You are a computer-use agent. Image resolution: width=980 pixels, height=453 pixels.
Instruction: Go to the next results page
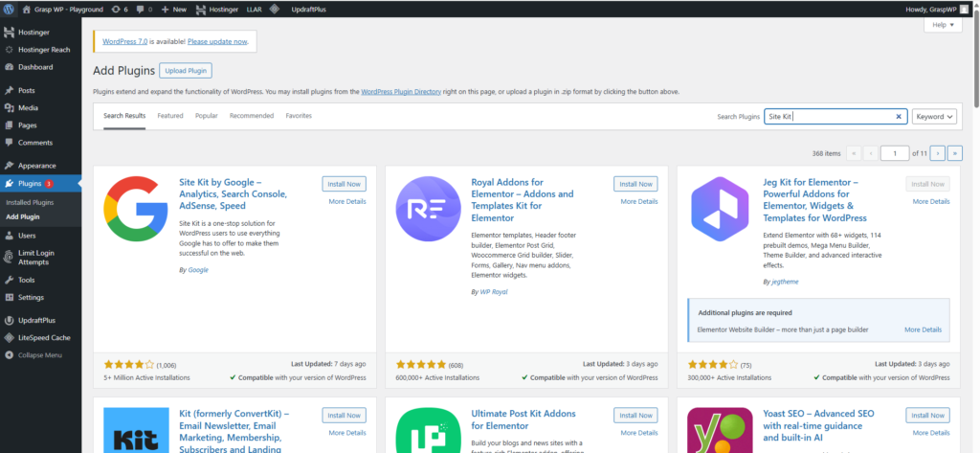(x=937, y=153)
